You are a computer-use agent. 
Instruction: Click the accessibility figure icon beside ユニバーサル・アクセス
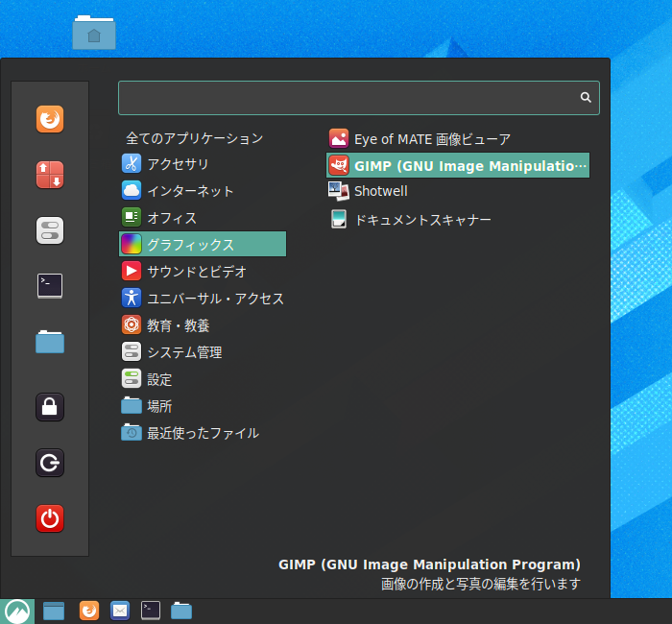pyautogui.click(x=132, y=299)
